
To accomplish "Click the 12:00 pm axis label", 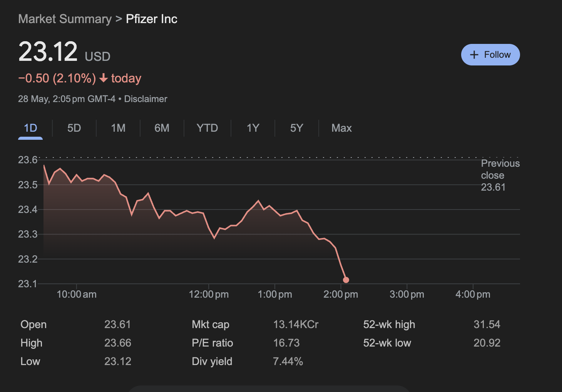I will coord(209,294).
